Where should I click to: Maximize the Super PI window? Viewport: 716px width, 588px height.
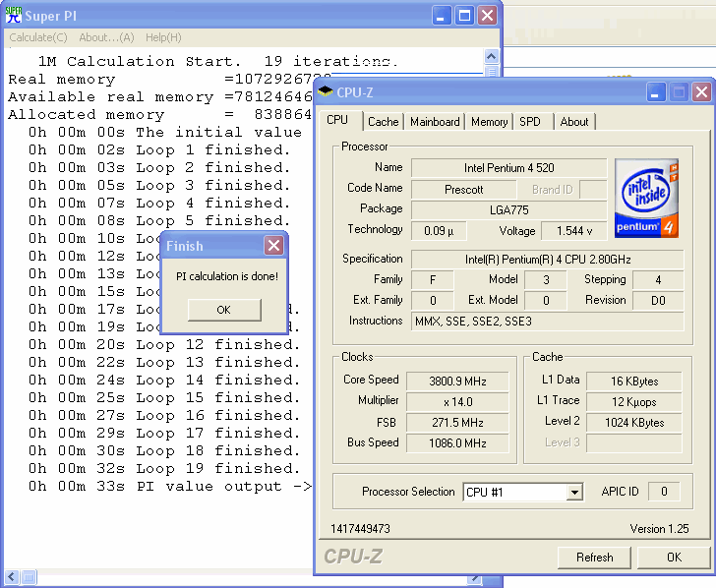pos(464,16)
